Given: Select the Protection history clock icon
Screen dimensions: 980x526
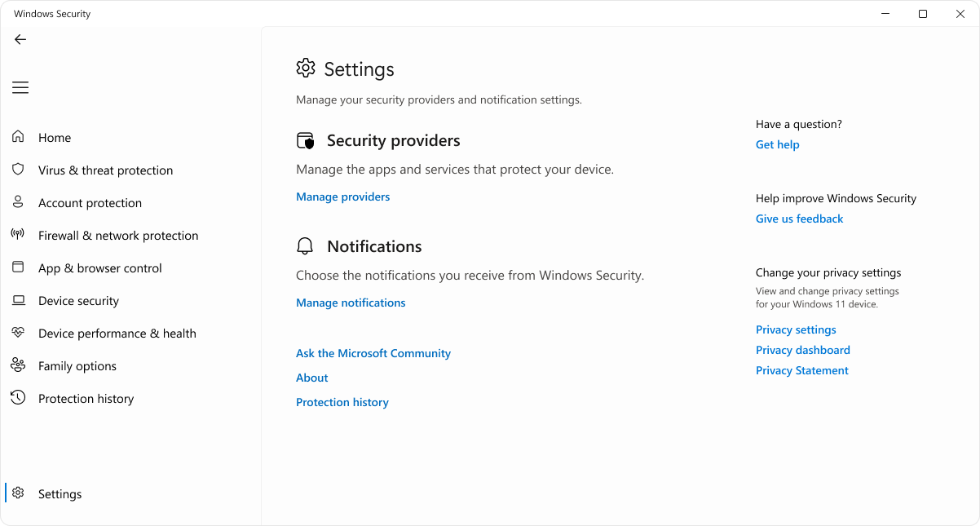Looking at the screenshot, I should click(17, 398).
